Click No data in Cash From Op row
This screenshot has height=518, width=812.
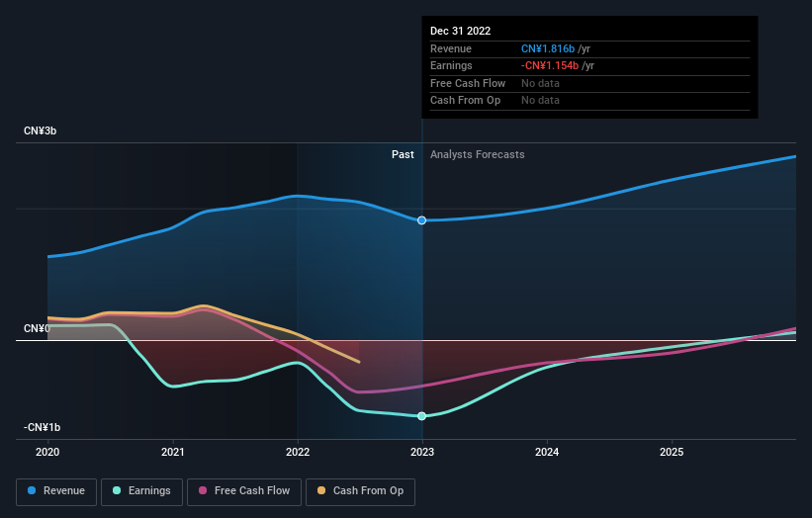click(540, 101)
